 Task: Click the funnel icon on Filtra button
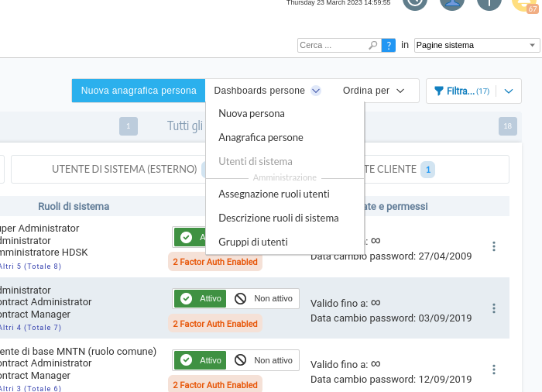click(x=439, y=91)
